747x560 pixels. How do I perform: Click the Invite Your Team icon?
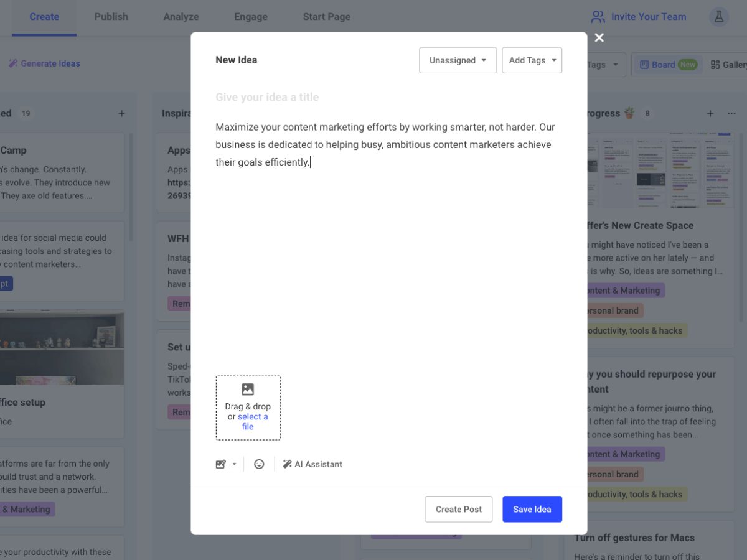pyautogui.click(x=598, y=17)
